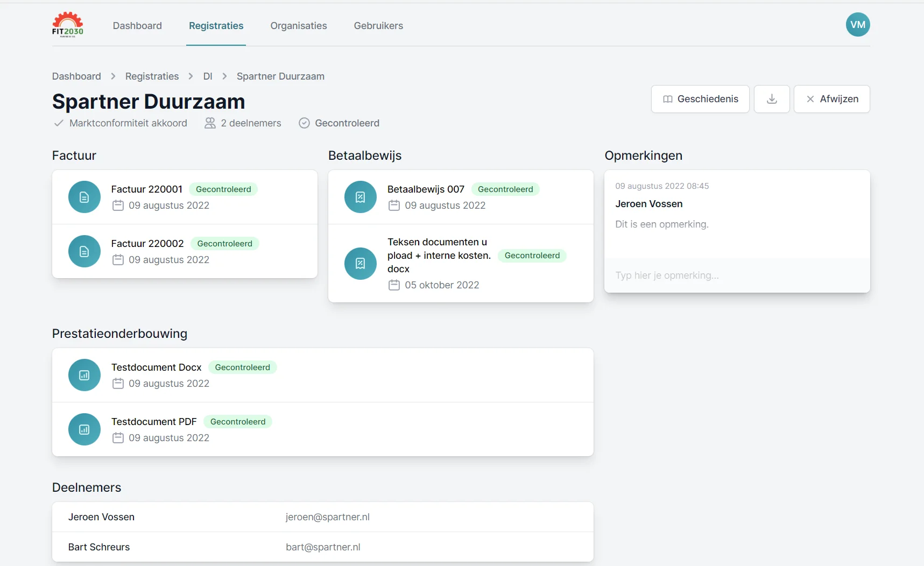Click the Teksen documenten upload receipt icon
924x566 pixels.
tap(361, 263)
